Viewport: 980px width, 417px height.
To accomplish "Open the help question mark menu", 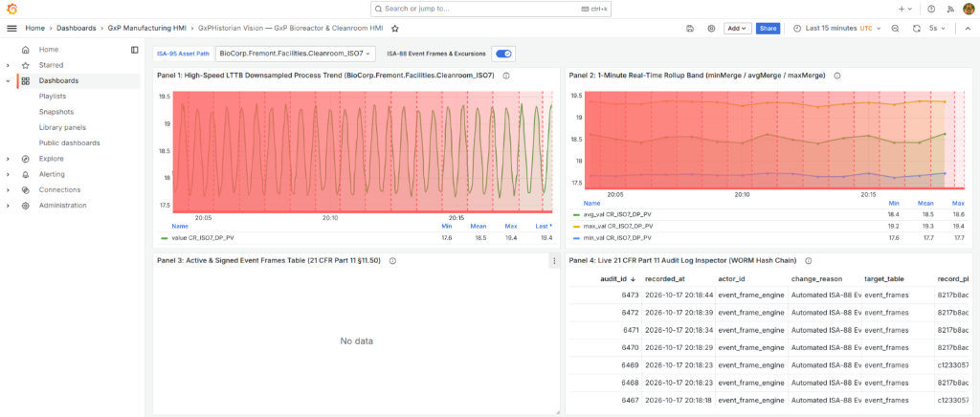I will (931, 9).
